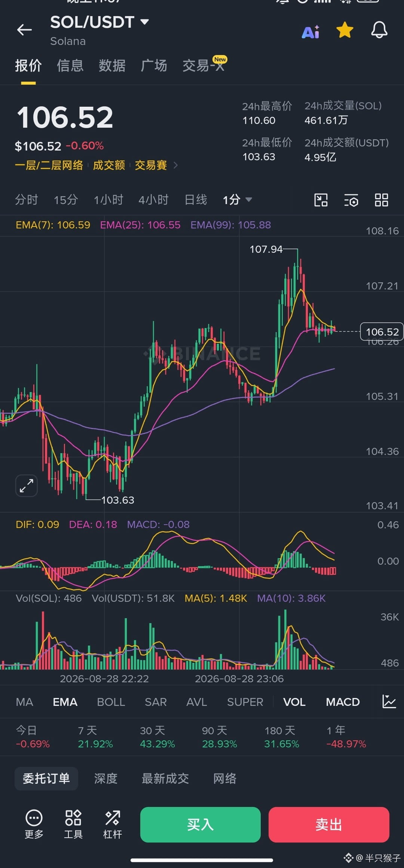Click the green 买入 button
404x868 pixels.
[x=201, y=825]
